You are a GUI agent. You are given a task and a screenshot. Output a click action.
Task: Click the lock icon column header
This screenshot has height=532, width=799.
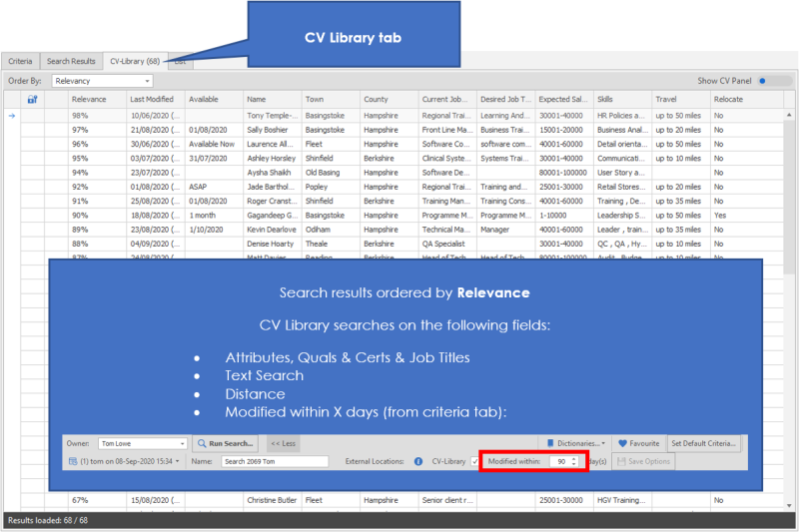tap(32, 100)
